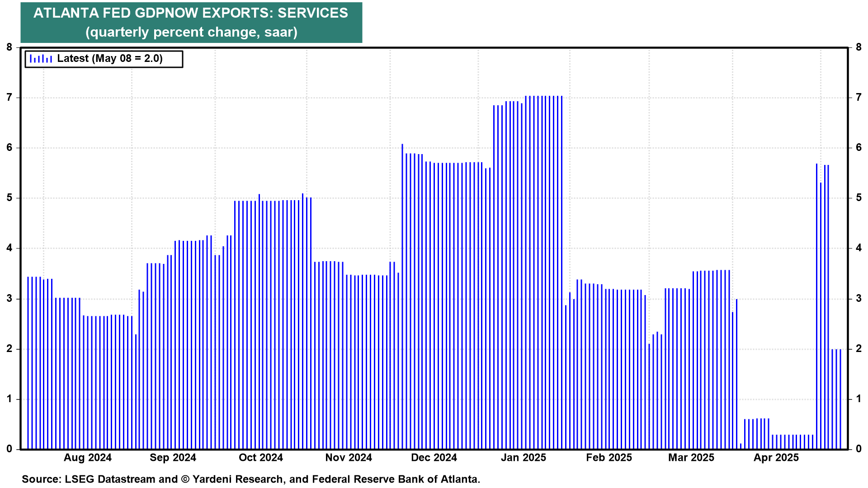Click the right axis value 4

[x=859, y=248]
